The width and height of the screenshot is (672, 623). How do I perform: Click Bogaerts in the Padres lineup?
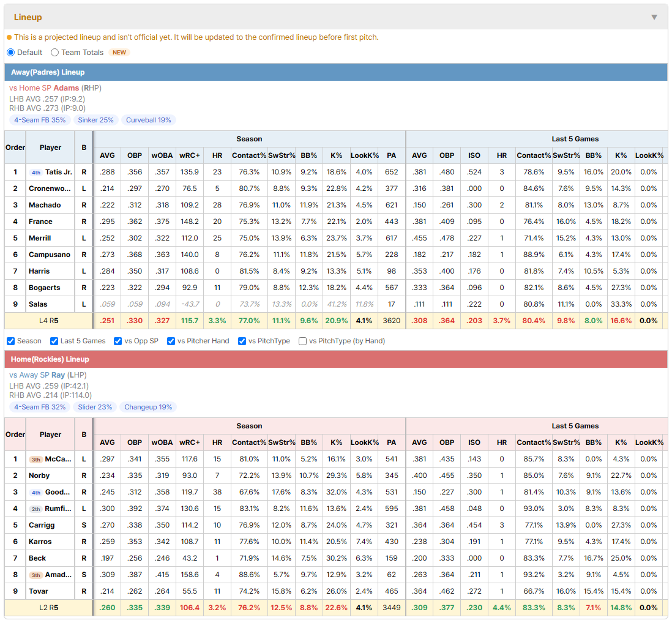click(x=44, y=288)
